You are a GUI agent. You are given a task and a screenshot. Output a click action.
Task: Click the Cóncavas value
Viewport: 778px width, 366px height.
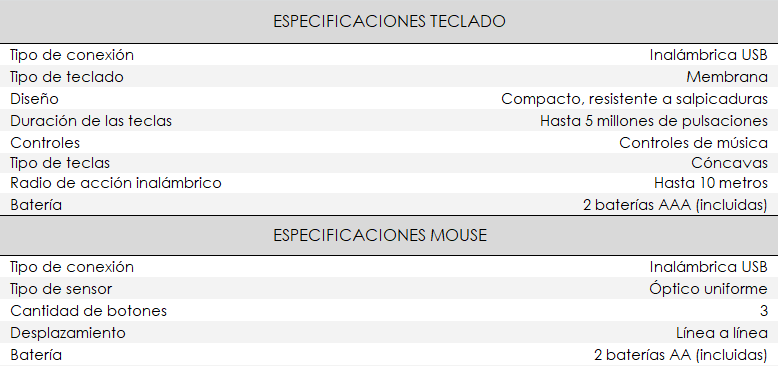coord(729,163)
